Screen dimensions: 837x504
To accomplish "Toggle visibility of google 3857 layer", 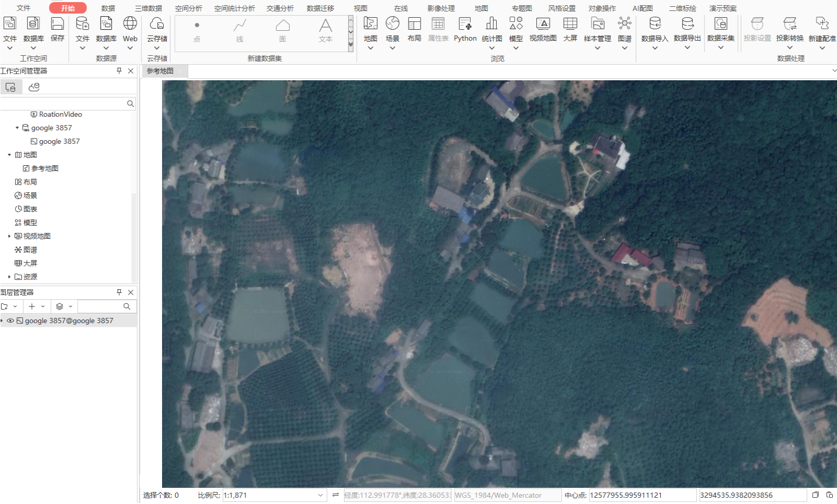I will (10, 321).
